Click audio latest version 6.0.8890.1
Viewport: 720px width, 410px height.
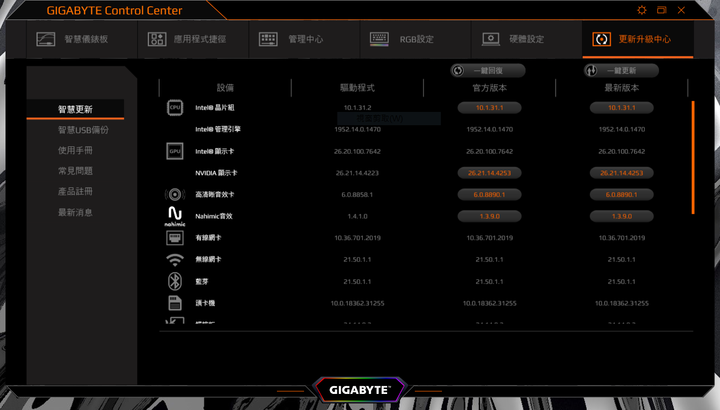[622, 195]
